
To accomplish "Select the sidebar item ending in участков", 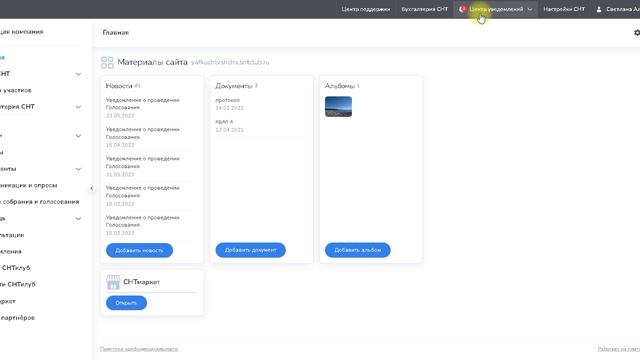I will 16,90.
